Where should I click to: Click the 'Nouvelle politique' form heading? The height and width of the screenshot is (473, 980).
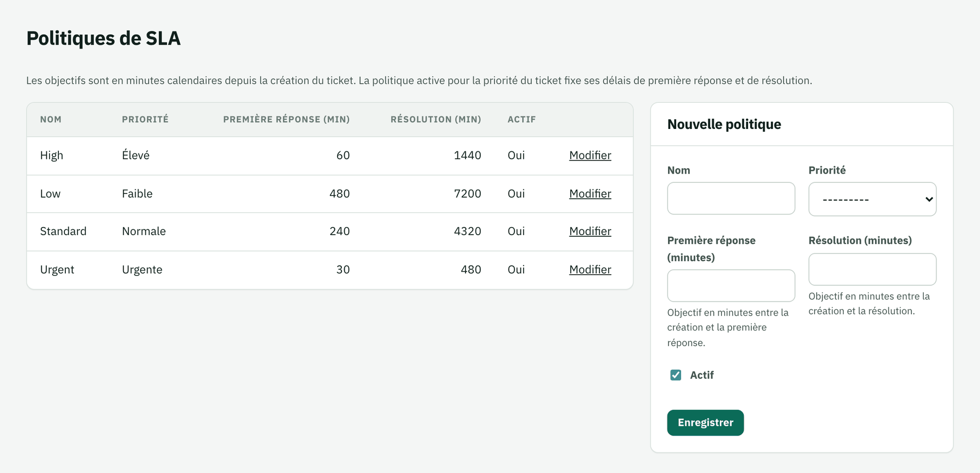[x=724, y=124]
